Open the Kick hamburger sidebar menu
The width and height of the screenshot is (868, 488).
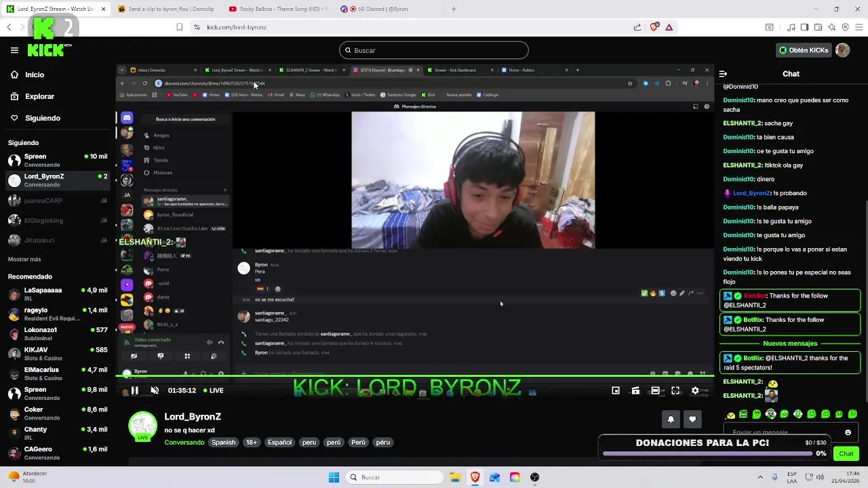click(14, 50)
